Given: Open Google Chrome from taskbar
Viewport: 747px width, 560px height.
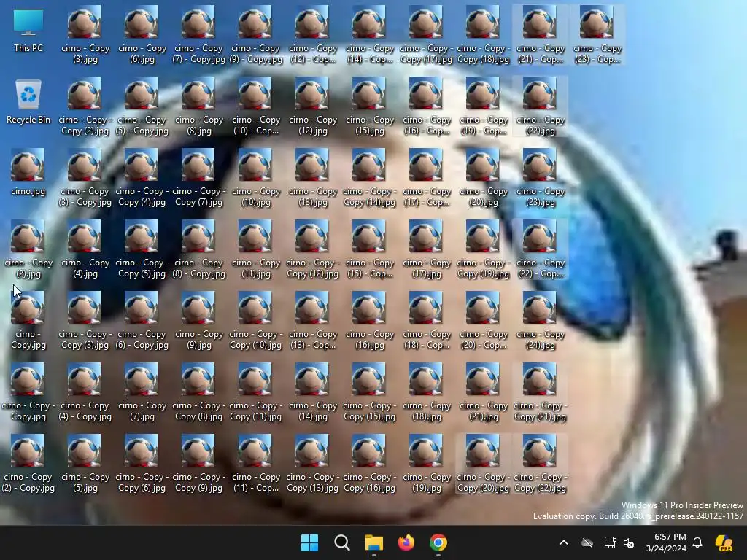Looking at the screenshot, I should (x=438, y=542).
